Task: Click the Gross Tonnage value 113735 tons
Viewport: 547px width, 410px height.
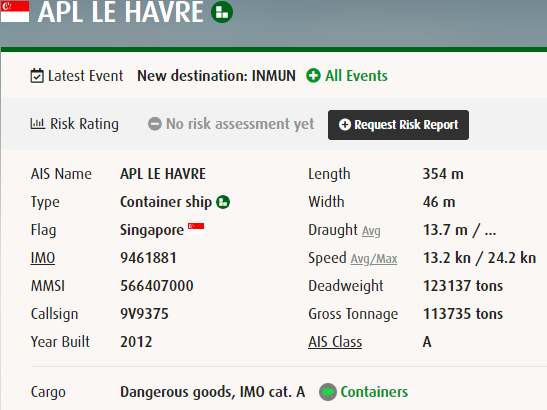Action: [x=463, y=314]
